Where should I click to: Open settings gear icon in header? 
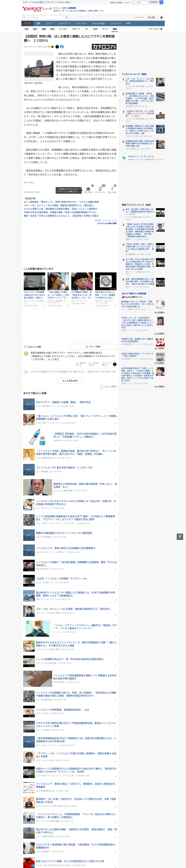(161, 18)
